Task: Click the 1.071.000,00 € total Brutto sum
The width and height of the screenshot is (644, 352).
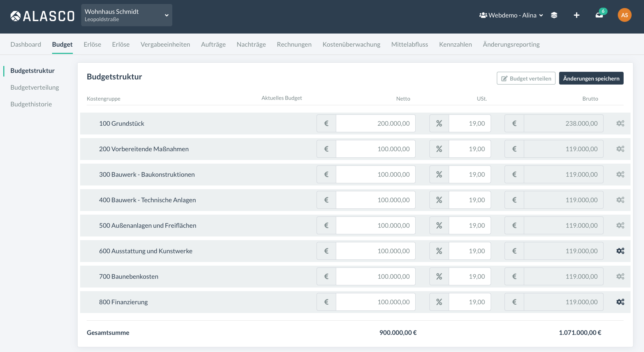Action: (580, 333)
